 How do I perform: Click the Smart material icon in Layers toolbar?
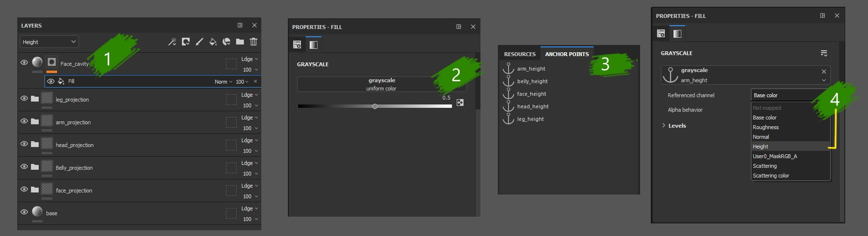(x=226, y=42)
